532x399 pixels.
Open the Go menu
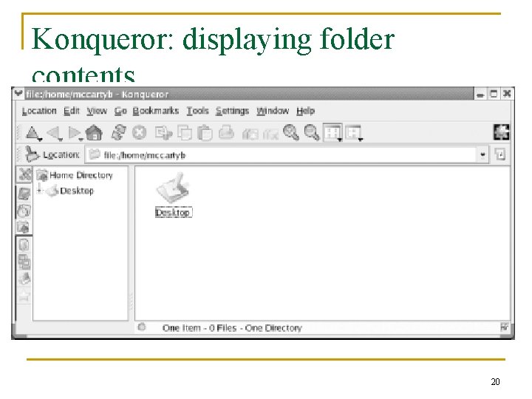coord(120,111)
